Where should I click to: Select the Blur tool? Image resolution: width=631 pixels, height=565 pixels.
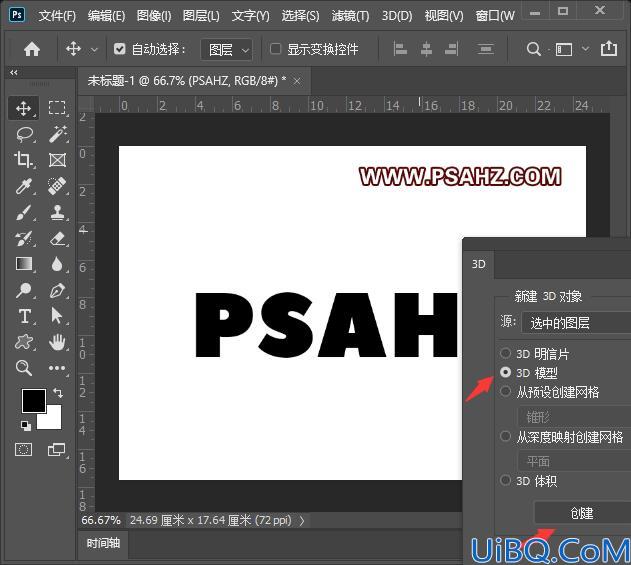tap(57, 264)
